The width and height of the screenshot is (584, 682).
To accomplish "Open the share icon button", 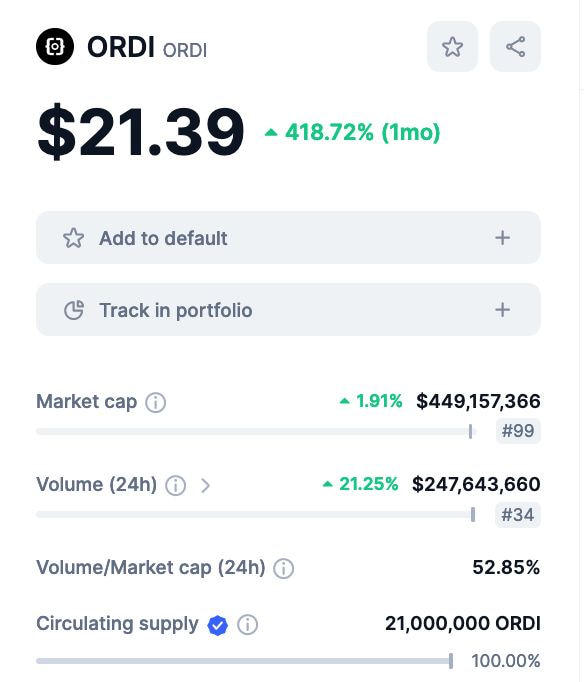I will pyautogui.click(x=515, y=47).
